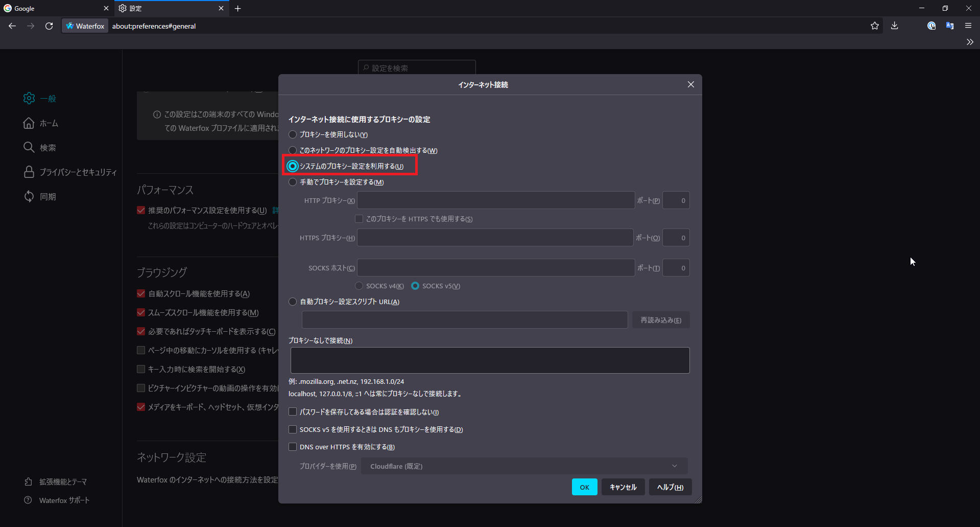
Task: Open the Cloudflare (既定) provider dropdown
Action: click(524, 466)
